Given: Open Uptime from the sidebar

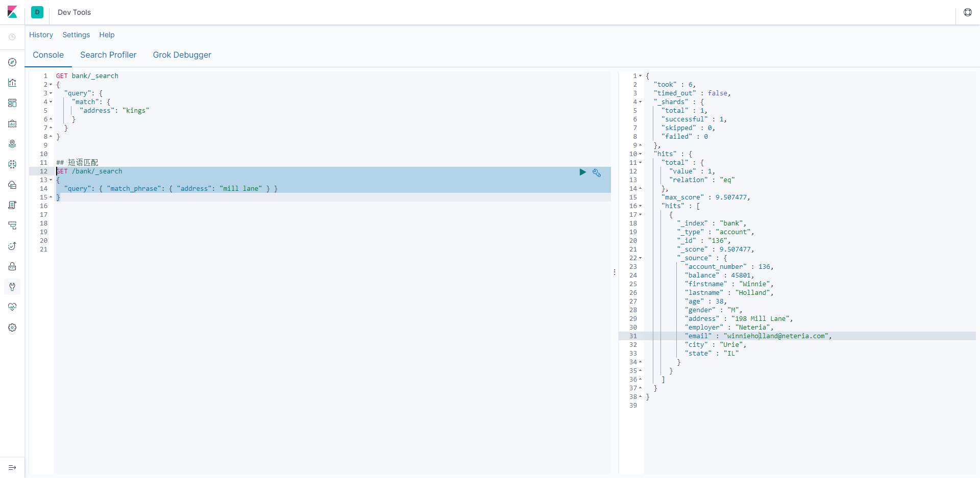Looking at the screenshot, I should 12,246.
